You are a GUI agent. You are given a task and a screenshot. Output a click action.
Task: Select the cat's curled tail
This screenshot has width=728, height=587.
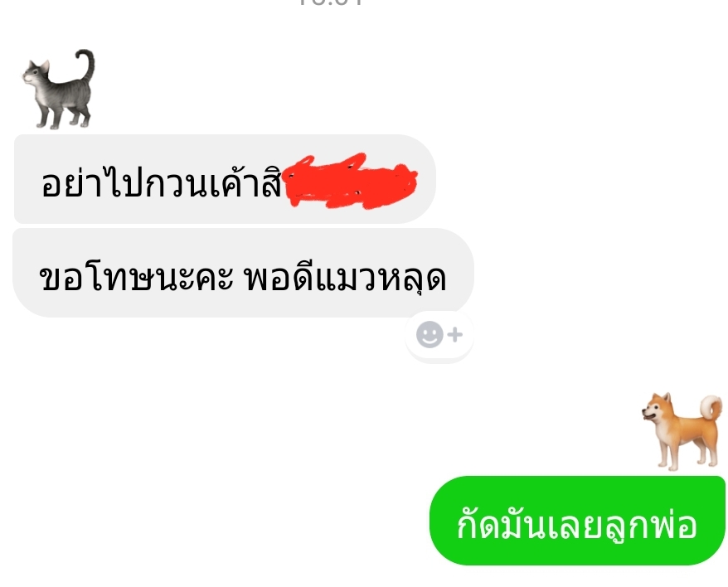pyautogui.click(x=86, y=65)
